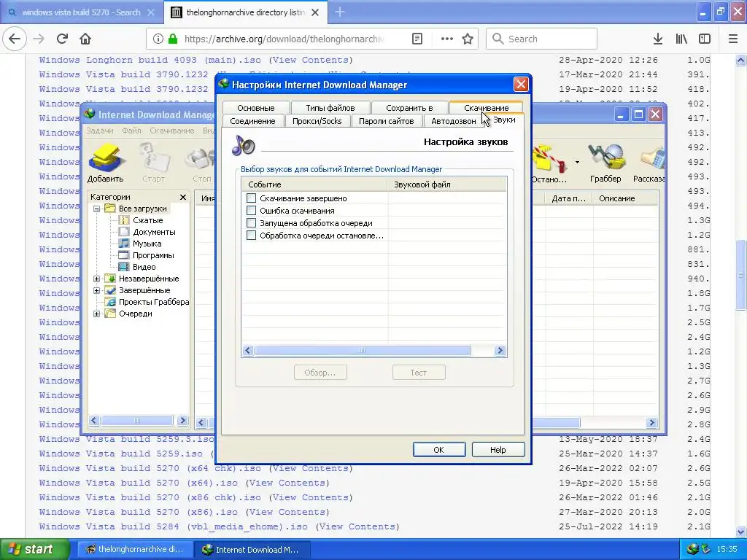Screen dimensions: 747x560
Task: Click the Рассказать icon in IDM toolbar
Action: point(649,163)
